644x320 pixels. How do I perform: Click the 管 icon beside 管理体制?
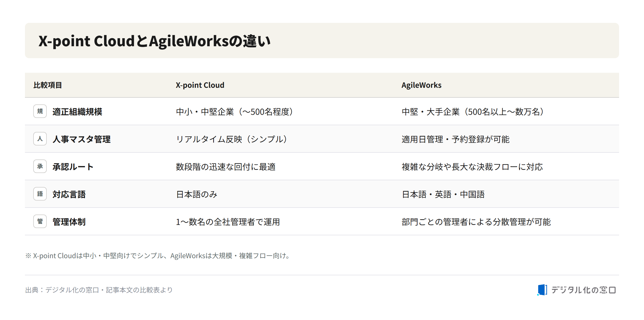pyautogui.click(x=40, y=221)
